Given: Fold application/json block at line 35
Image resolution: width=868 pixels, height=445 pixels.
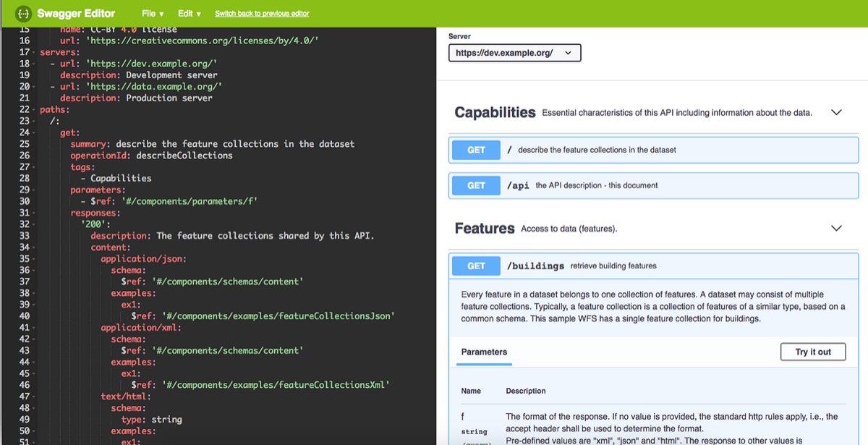Looking at the screenshot, I should pos(35,259).
